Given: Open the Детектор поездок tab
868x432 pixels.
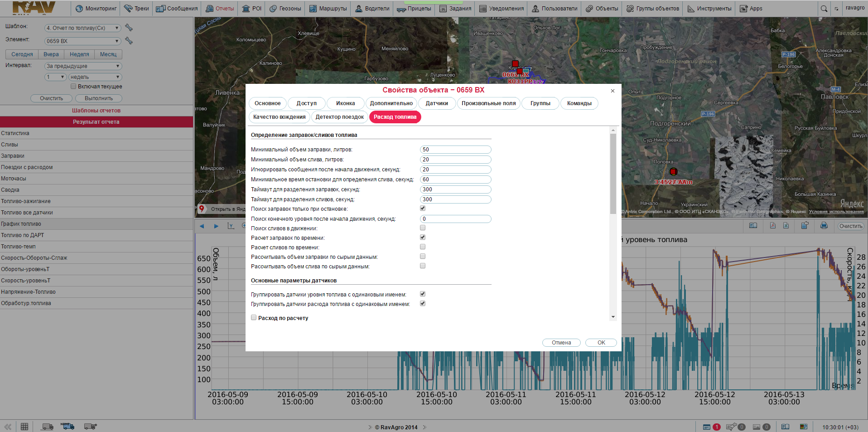Looking at the screenshot, I should click(x=339, y=117).
